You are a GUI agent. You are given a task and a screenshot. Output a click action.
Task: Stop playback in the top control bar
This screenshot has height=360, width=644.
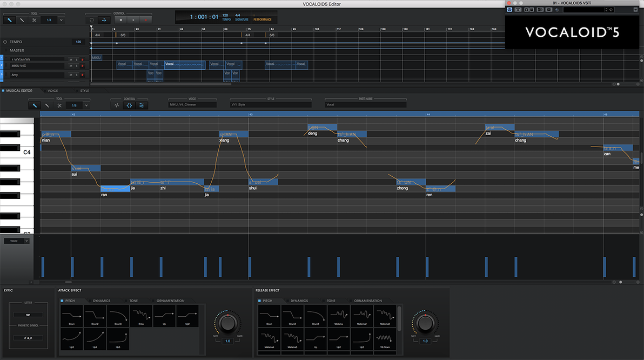[121, 19]
